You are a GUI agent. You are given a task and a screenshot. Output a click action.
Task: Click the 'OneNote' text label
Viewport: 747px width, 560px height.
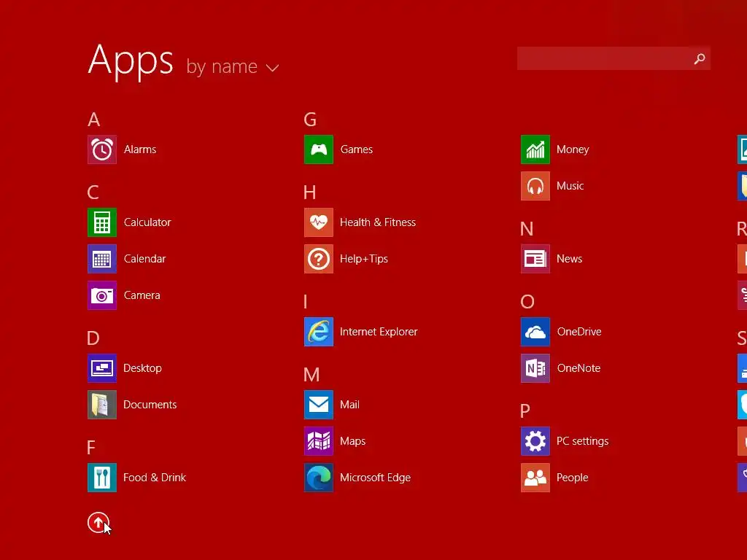coord(578,368)
